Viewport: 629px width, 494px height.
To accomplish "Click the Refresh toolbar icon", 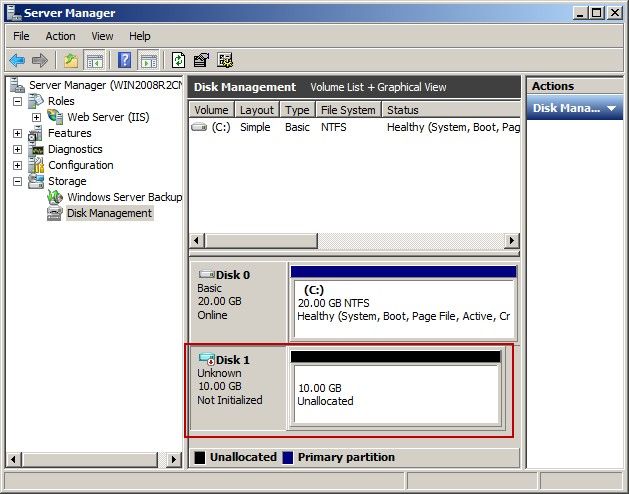I will [x=178, y=61].
